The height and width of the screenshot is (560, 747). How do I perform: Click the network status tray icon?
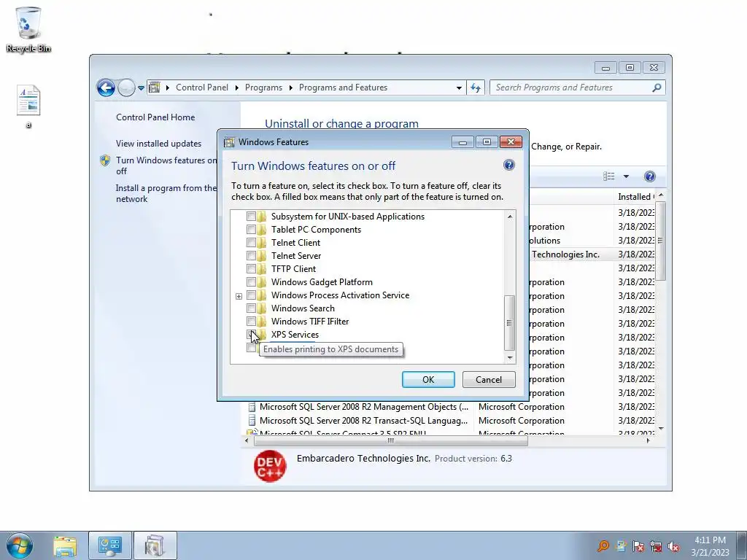point(656,545)
